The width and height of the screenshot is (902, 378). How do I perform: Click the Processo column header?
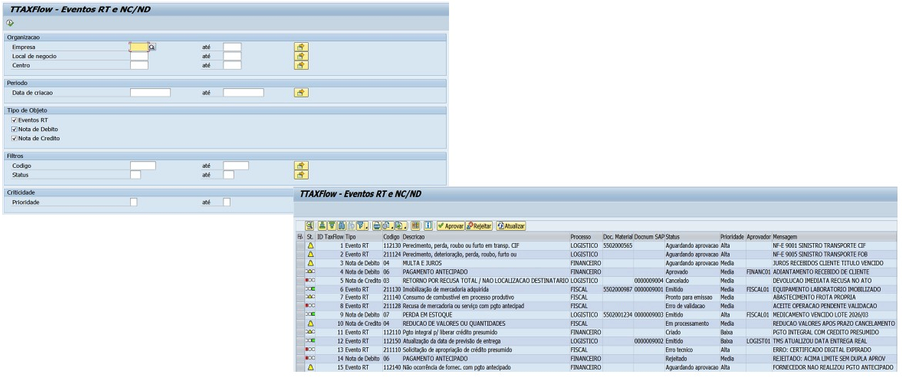coord(585,236)
